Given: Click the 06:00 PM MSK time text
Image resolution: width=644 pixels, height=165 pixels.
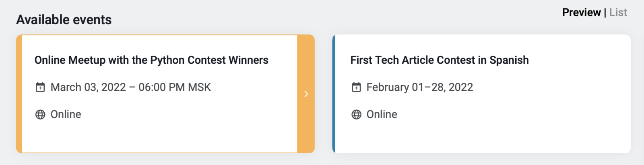Looking at the screenshot, I should (x=175, y=87).
